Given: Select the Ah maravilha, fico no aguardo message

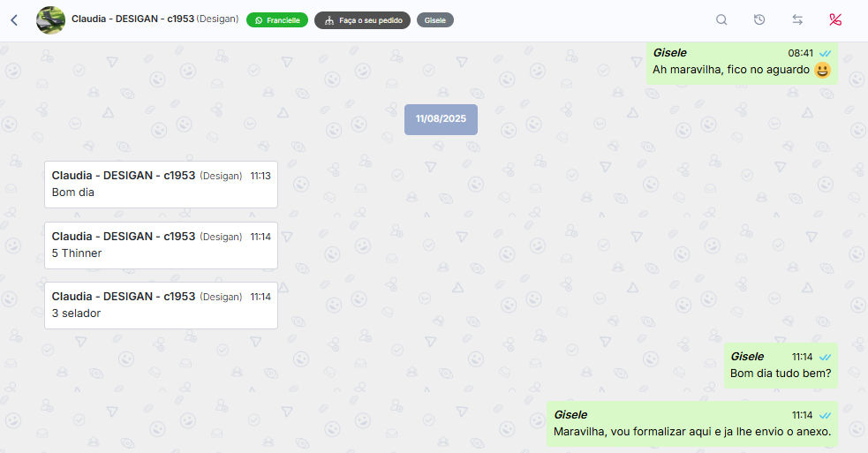Looking at the screenshot, I should click(742, 63).
